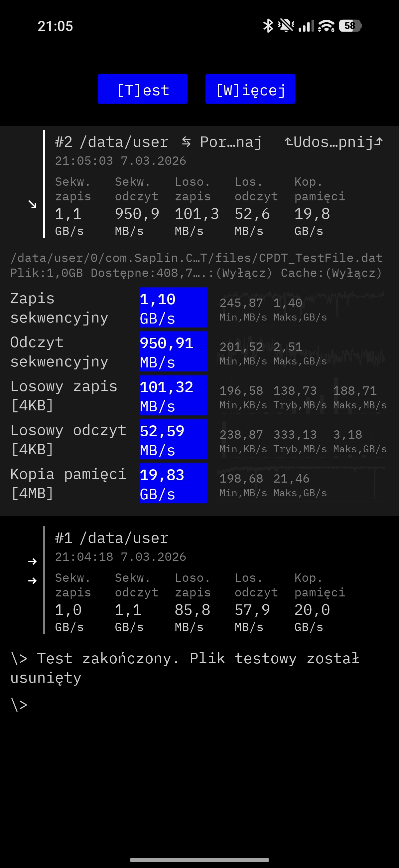Tap the lower right arrow beside result #1

pyautogui.click(x=32, y=580)
